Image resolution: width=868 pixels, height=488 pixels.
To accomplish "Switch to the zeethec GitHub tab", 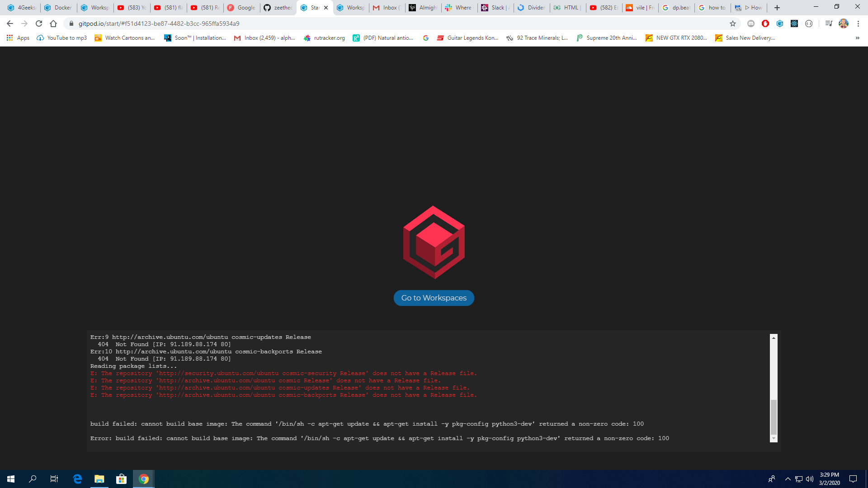I will [x=278, y=8].
